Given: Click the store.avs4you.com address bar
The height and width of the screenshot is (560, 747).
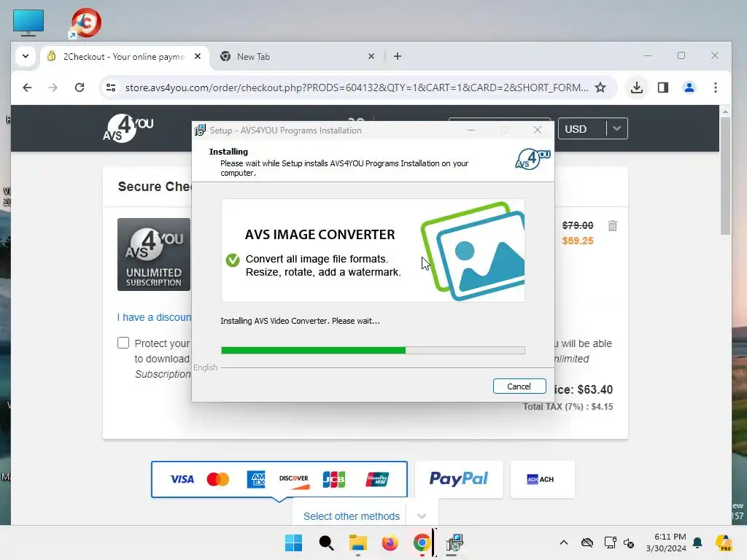Looking at the screenshot, I should [356, 87].
